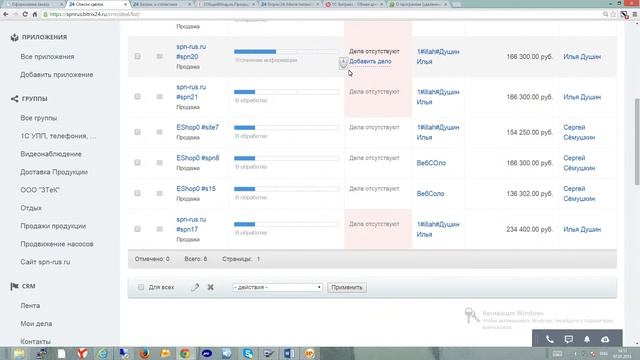
Task: Collapse the ГРУППЫ sidebar section
Action: [x=35, y=99]
